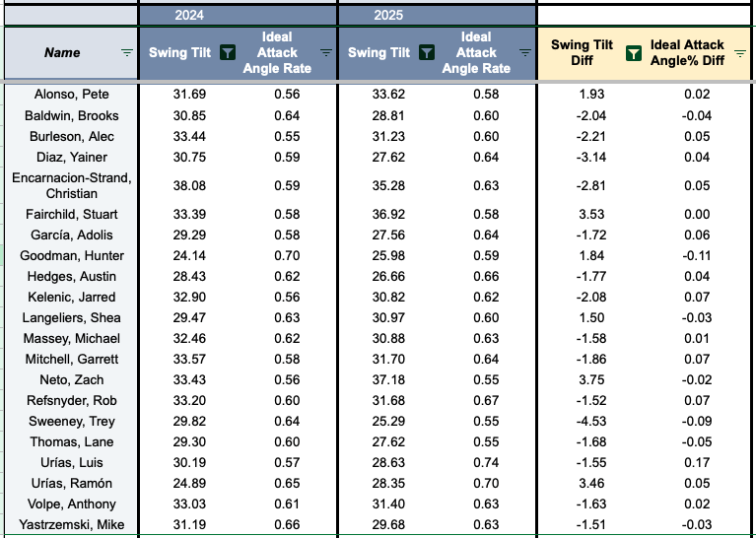Select Urías, Luis attack angle diff 0.17
The height and width of the screenshot is (538, 756).
pyautogui.click(x=697, y=463)
